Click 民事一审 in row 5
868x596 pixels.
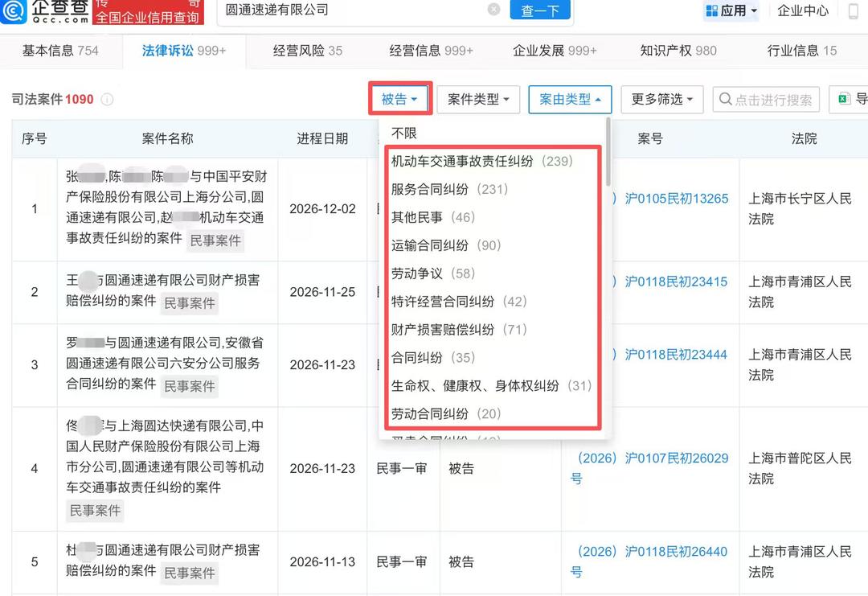pyautogui.click(x=401, y=561)
